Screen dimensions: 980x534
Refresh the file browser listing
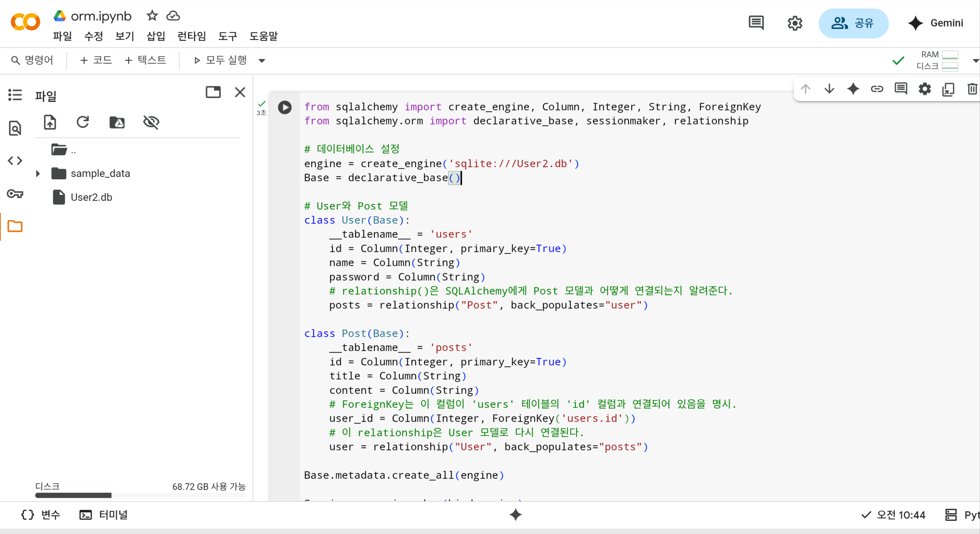(x=83, y=122)
